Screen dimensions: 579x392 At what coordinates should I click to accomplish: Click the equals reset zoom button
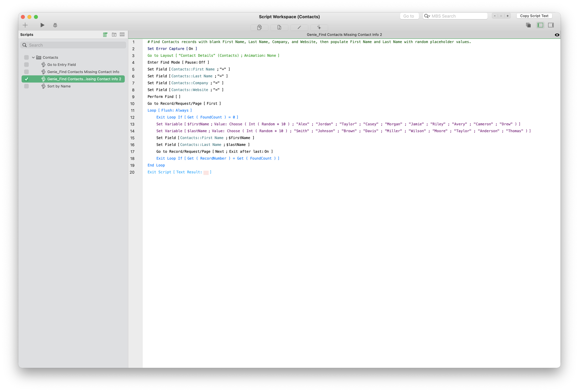click(501, 16)
